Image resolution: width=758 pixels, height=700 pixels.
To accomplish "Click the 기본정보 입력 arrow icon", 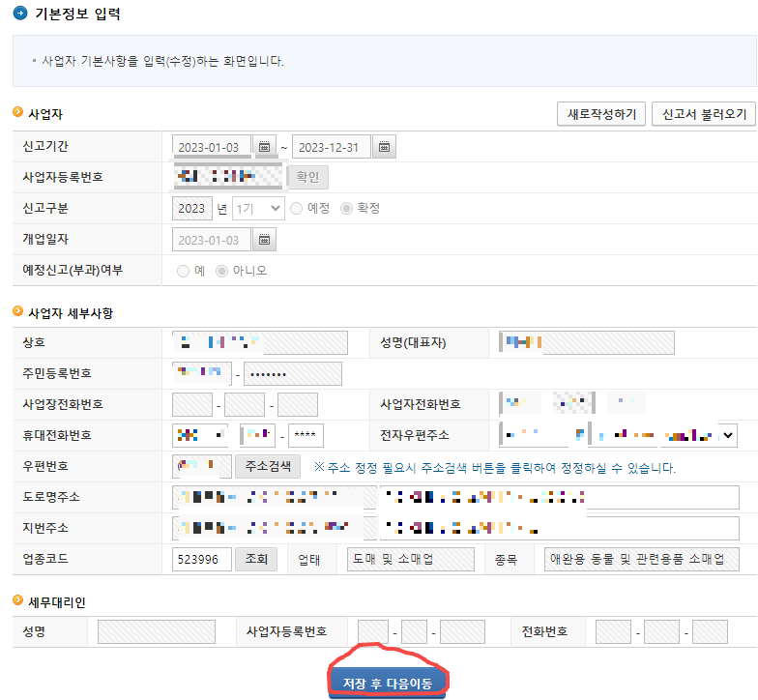I will [x=20, y=14].
